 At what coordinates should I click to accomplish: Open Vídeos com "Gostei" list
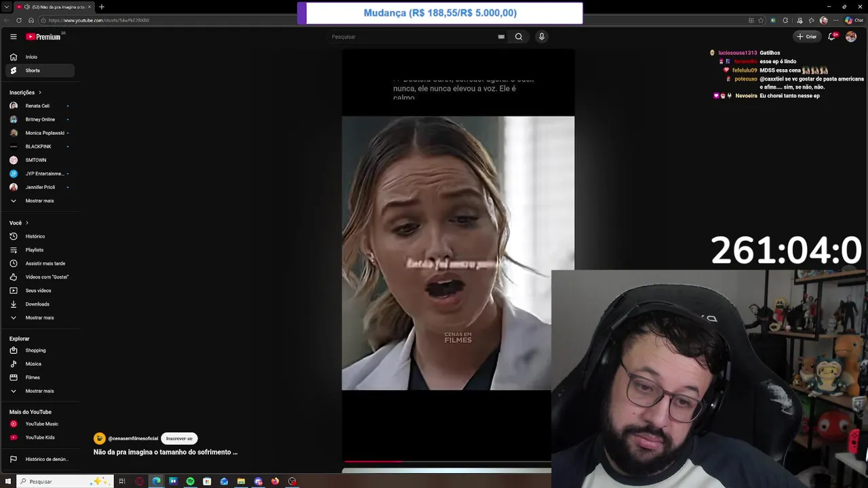pos(39,277)
